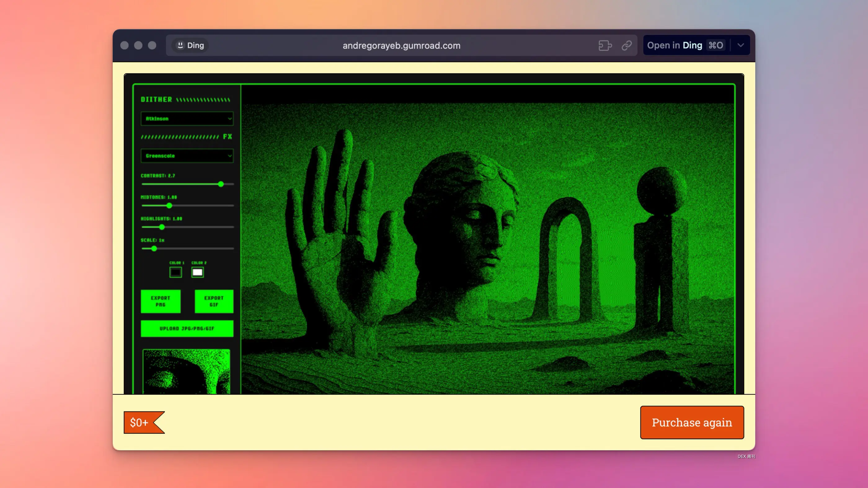The height and width of the screenshot is (488, 868).
Task: Click the Highlights slider handle
Action: click(162, 227)
